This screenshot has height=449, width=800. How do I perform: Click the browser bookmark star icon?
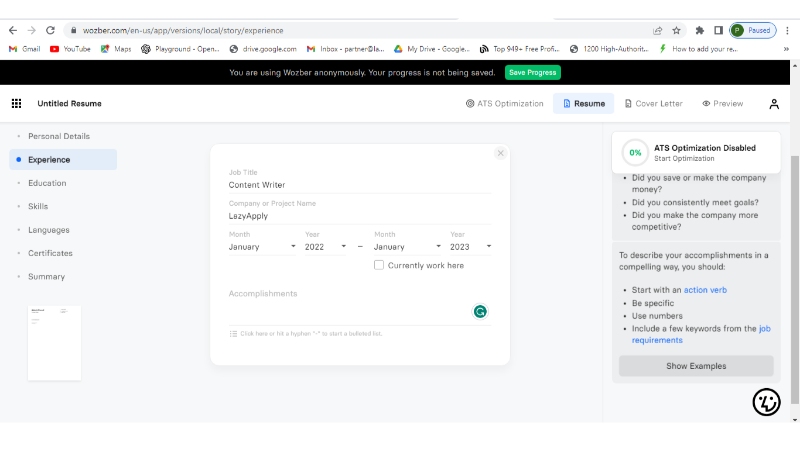tap(677, 31)
